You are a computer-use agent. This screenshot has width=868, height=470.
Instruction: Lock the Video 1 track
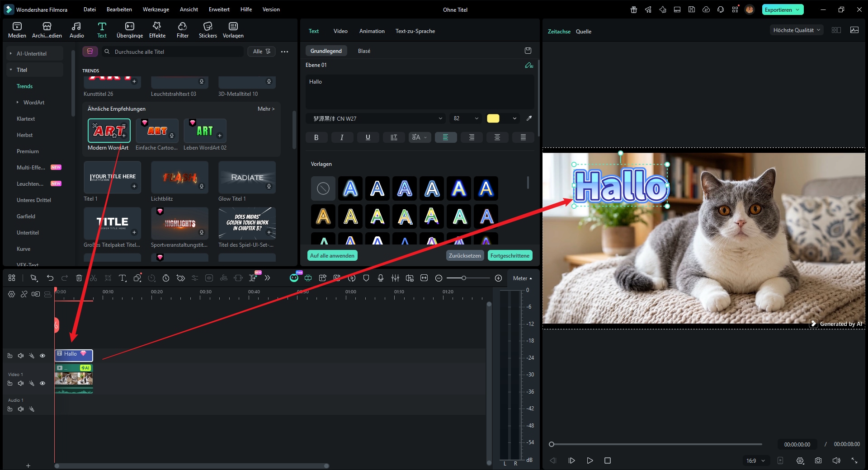pyautogui.click(x=10, y=383)
